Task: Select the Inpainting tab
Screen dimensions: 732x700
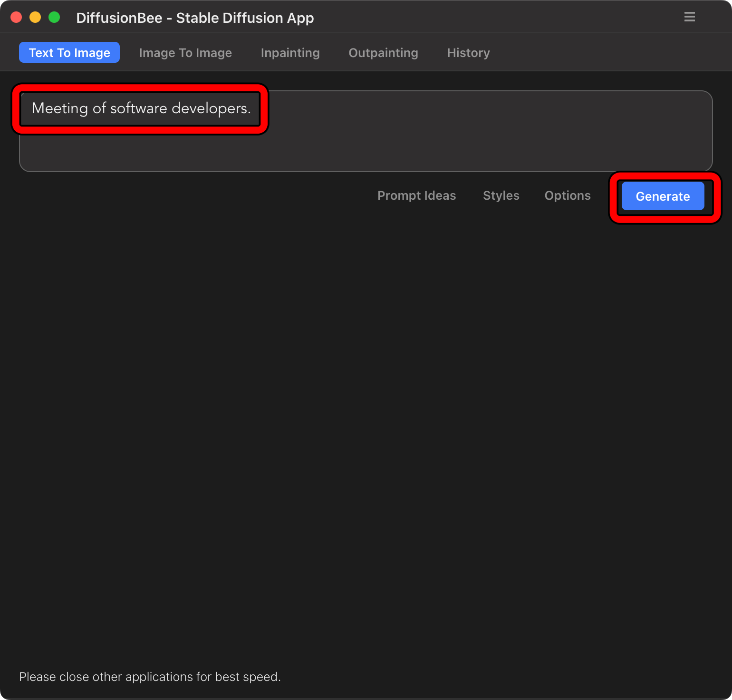Action: [290, 52]
